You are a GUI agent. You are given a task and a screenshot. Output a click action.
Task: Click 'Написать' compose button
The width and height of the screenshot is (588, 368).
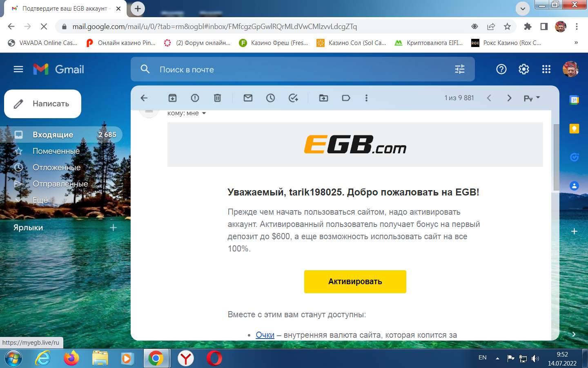coord(42,104)
